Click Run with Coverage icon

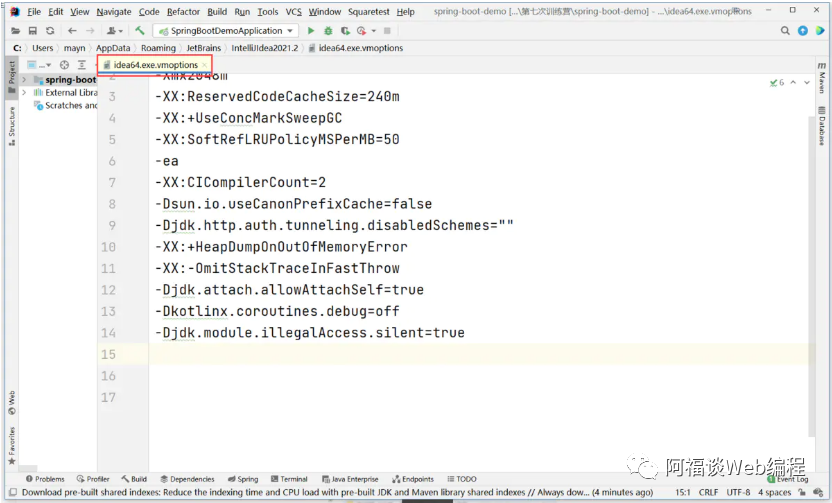[345, 31]
